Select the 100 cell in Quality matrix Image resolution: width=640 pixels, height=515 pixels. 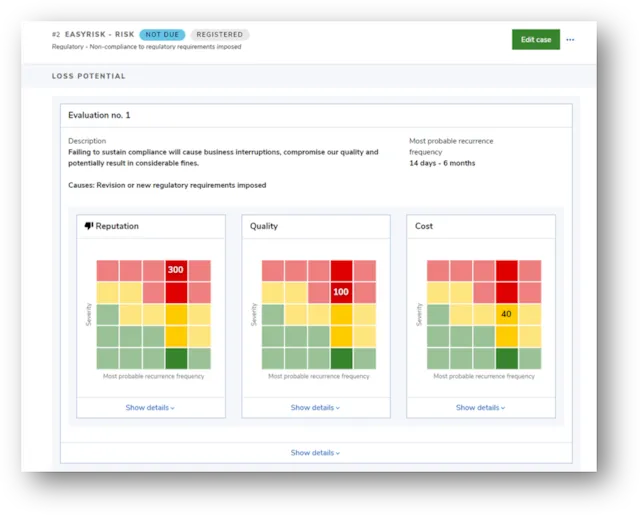(341, 292)
